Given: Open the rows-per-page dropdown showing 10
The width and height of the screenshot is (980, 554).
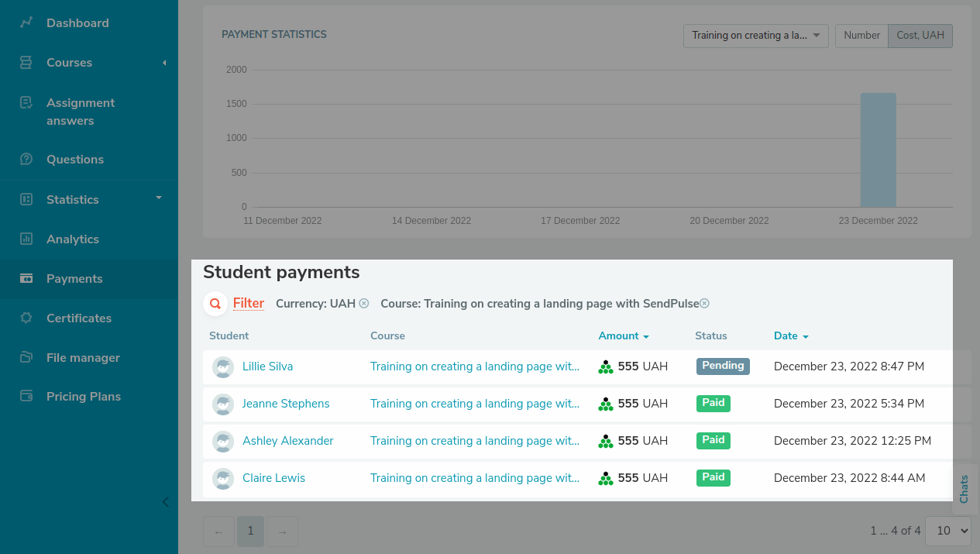Looking at the screenshot, I should click(952, 531).
